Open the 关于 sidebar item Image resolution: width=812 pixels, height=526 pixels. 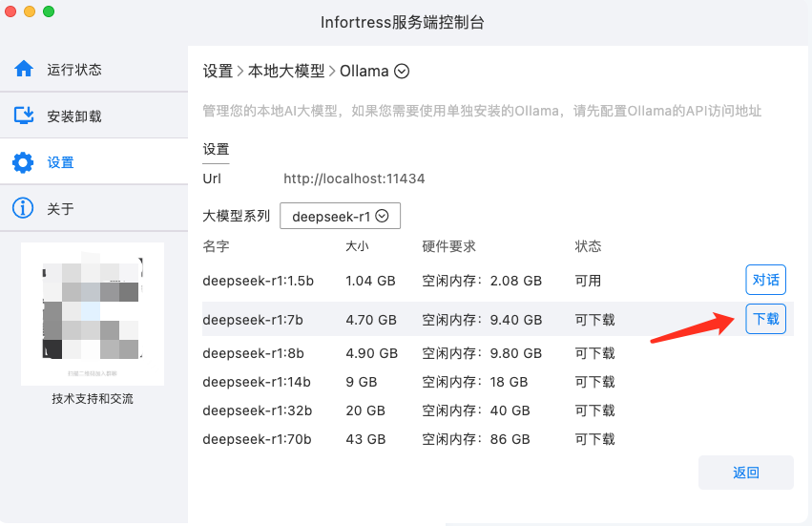tap(94, 208)
